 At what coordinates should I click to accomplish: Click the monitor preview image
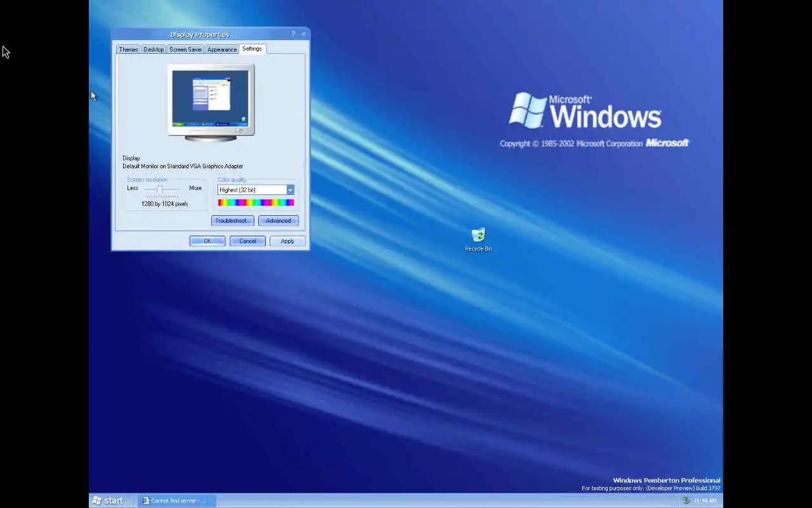tap(211, 102)
